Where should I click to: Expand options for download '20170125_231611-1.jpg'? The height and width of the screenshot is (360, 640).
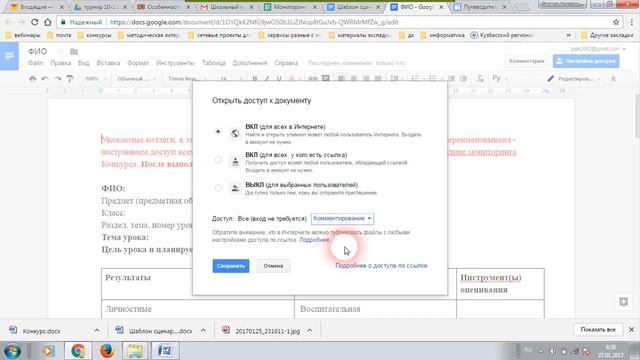tap(310, 331)
